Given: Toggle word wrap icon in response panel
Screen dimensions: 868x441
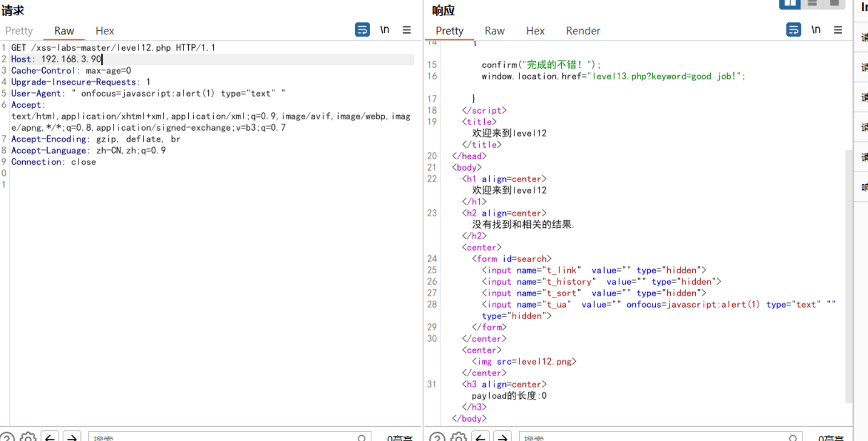Looking at the screenshot, I should [793, 30].
